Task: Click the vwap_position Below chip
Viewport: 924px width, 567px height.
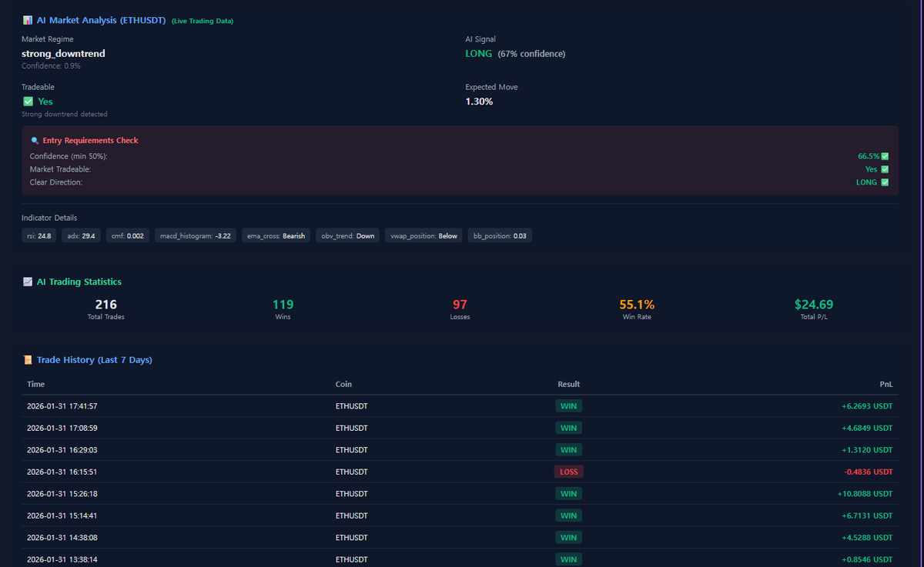Action: pyautogui.click(x=424, y=235)
